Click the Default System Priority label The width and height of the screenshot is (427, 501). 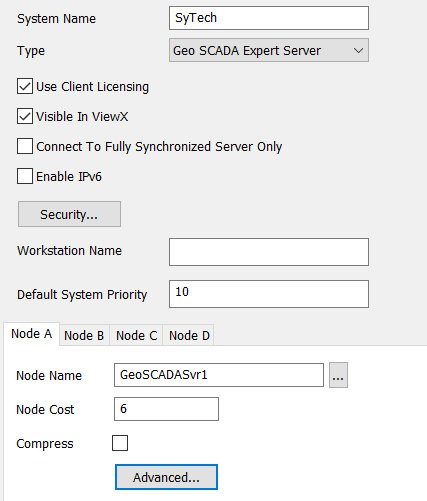(x=82, y=295)
